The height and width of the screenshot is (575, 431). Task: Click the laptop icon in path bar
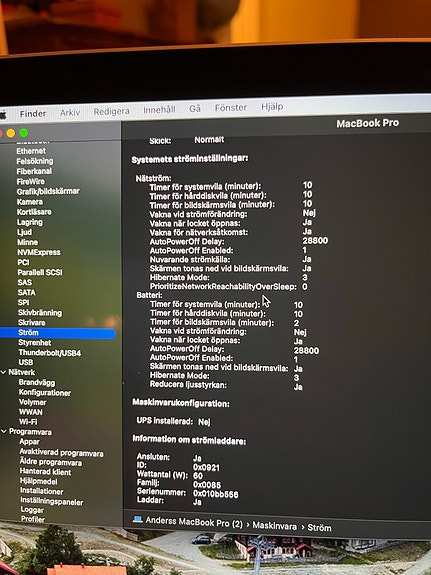tap(138, 519)
